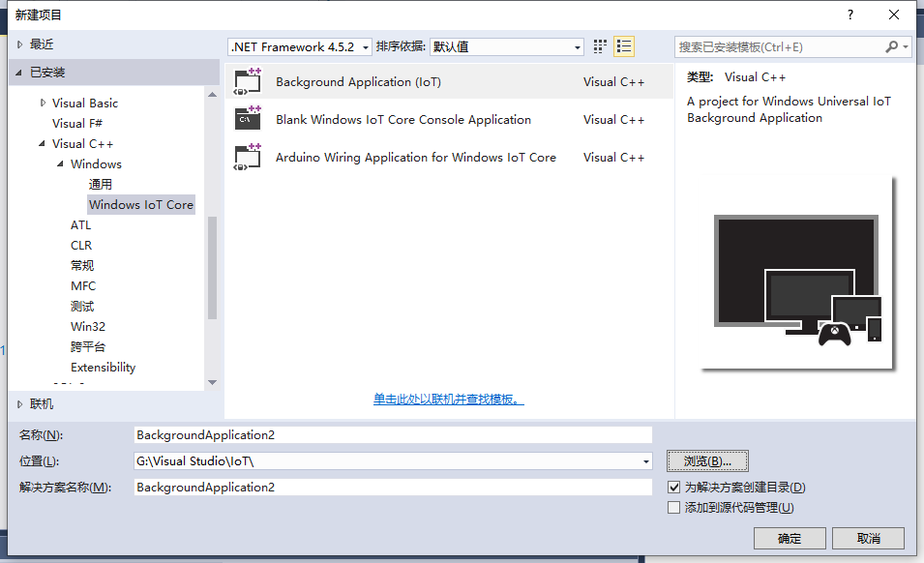Select 通用 under Windows
The width and height of the screenshot is (924, 563).
click(x=101, y=185)
